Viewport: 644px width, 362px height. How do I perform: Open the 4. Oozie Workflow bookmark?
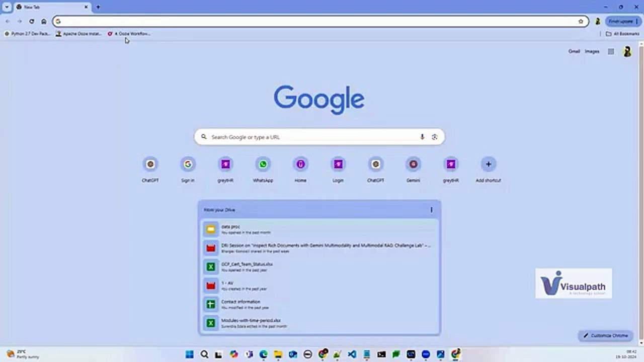(129, 34)
